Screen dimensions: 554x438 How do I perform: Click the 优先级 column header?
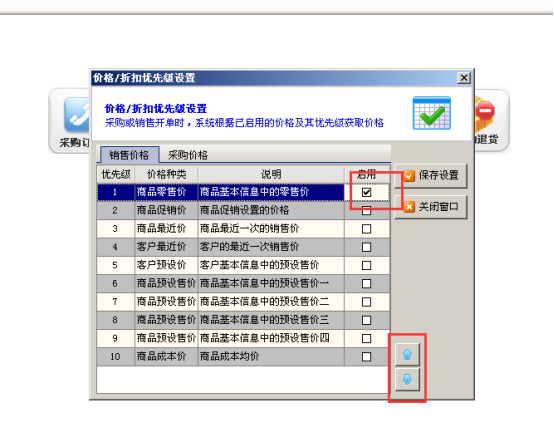coord(116,174)
